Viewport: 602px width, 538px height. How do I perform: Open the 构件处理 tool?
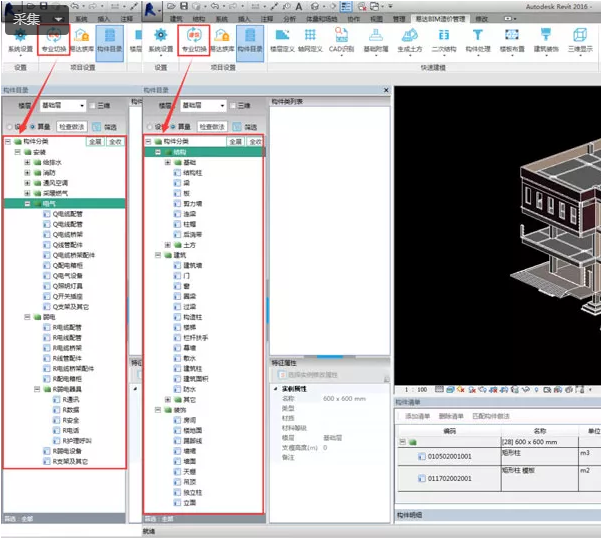coord(478,40)
